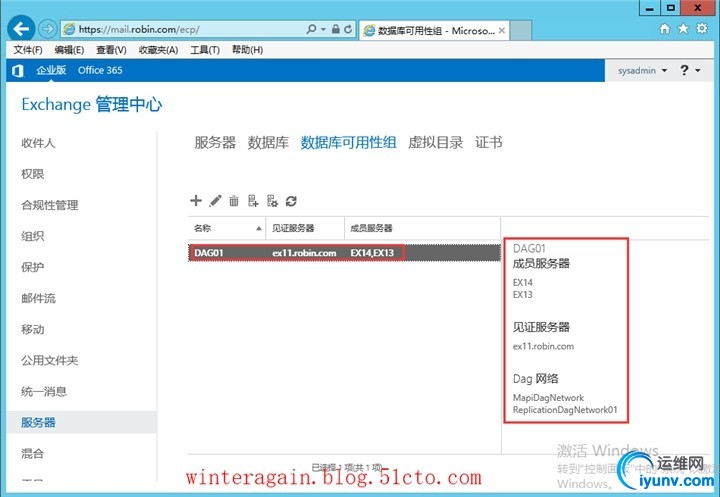Image resolution: width=720 pixels, height=497 pixels.
Task: Select the DAG01 row name cell
Action: pyautogui.click(x=209, y=253)
